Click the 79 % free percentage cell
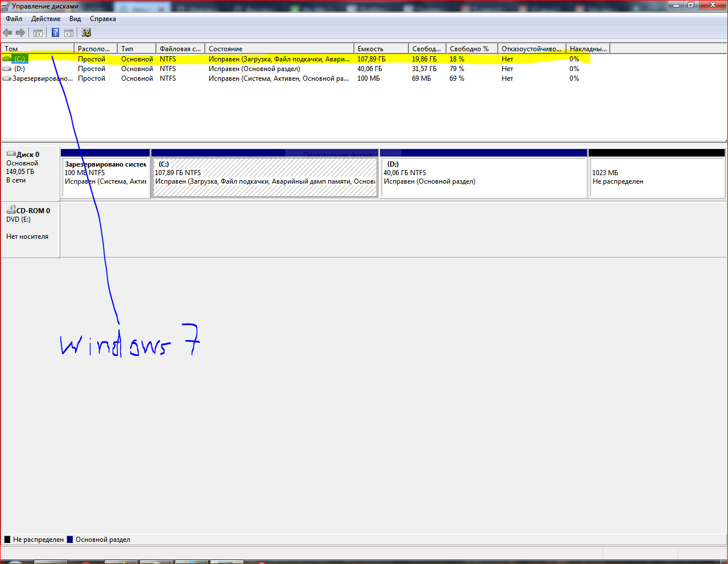728x564 pixels. pos(457,69)
